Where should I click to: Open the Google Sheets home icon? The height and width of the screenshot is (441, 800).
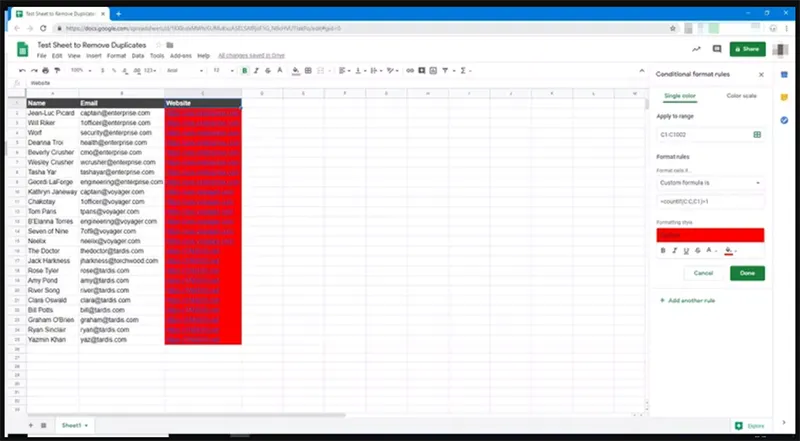(x=22, y=49)
